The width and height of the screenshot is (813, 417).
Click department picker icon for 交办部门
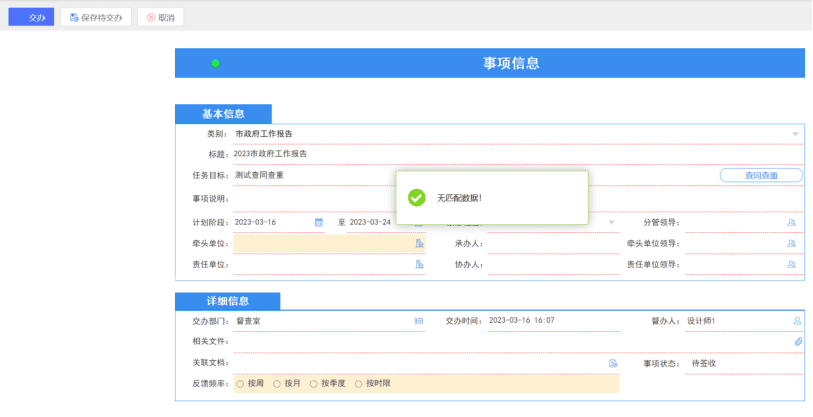coord(419,321)
